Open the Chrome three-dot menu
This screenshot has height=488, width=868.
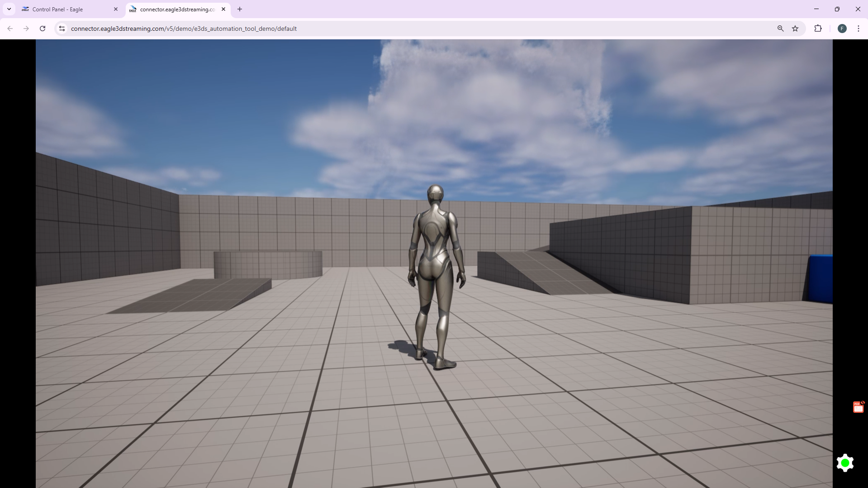[858, 29]
